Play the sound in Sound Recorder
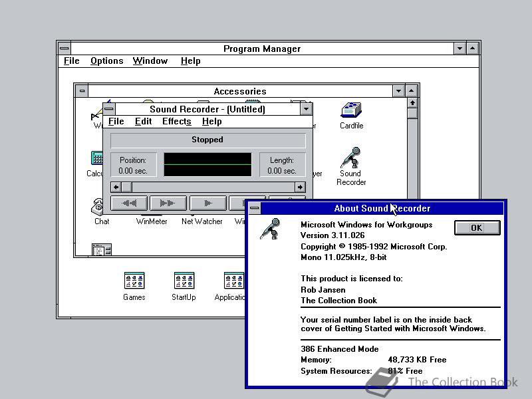 point(208,203)
